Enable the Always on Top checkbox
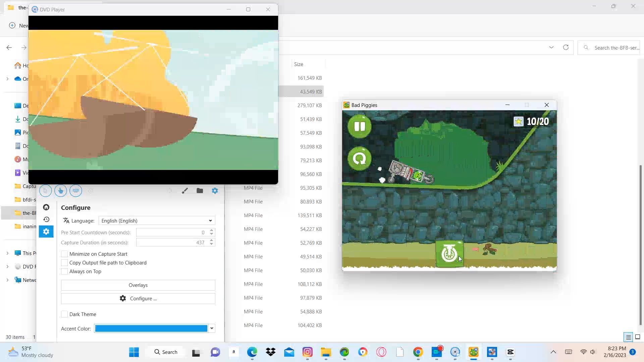 coord(64,271)
